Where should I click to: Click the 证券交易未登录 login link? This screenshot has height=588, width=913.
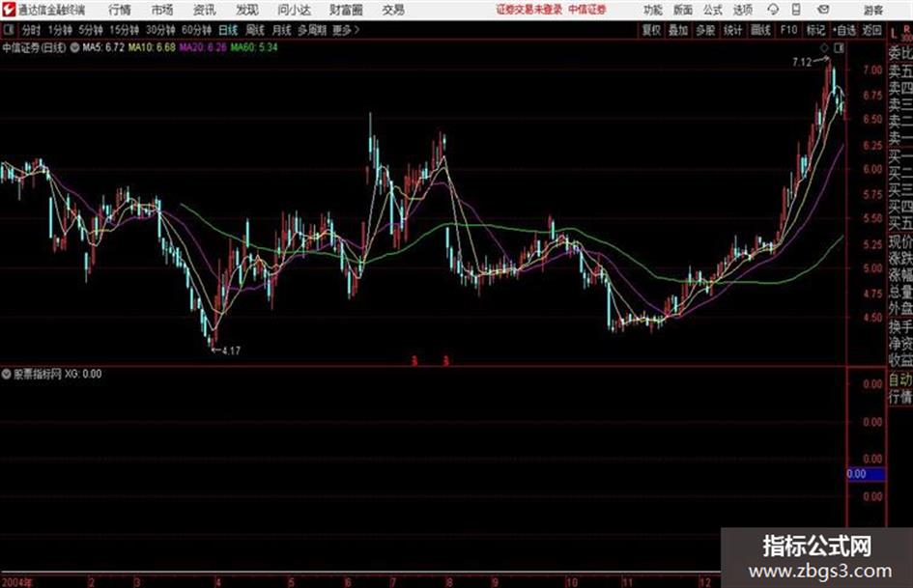point(529,10)
